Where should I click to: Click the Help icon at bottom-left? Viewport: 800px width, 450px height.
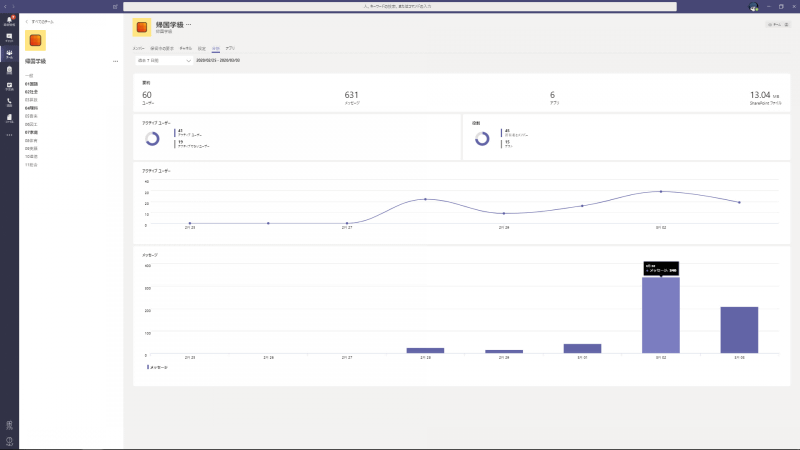pos(9,441)
